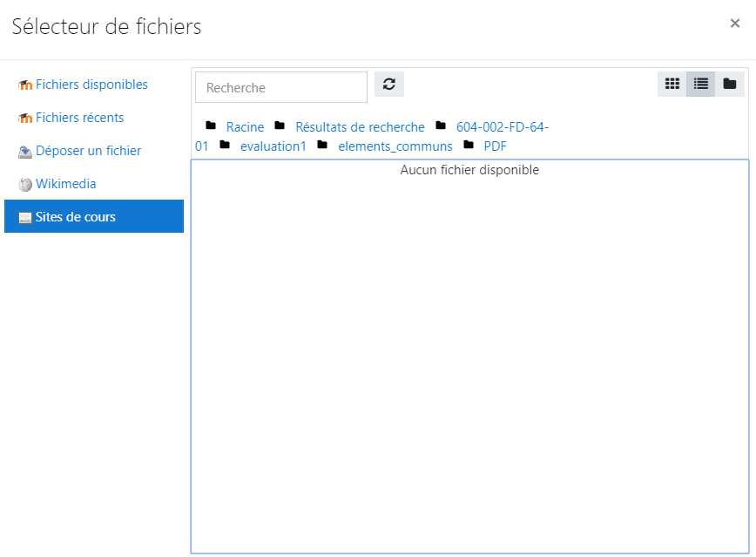Viewport: 756px width, 557px height.
Task: Select Déposer un fichier option
Action: [88, 151]
